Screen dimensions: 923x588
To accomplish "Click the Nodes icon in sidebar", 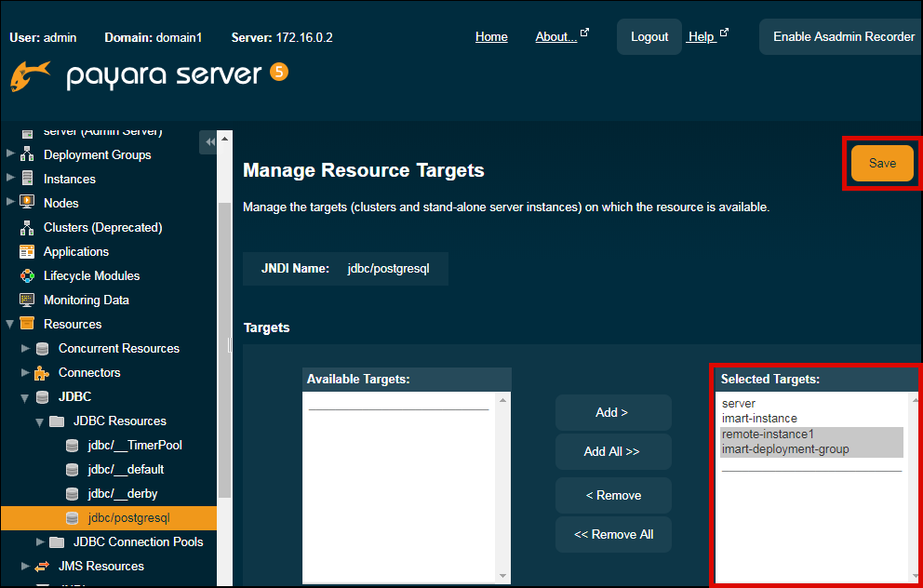I will pyautogui.click(x=27, y=203).
